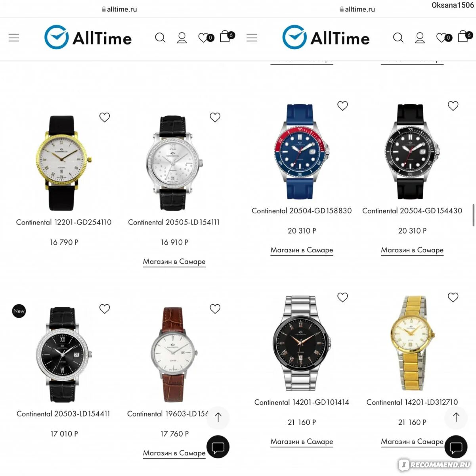Click the search magnifier in left header
This screenshot has width=476, height=476.
click(x=160, y=38)
